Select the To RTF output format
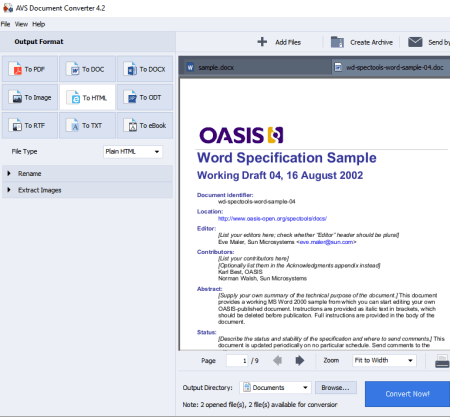 [x=30, y=126]
